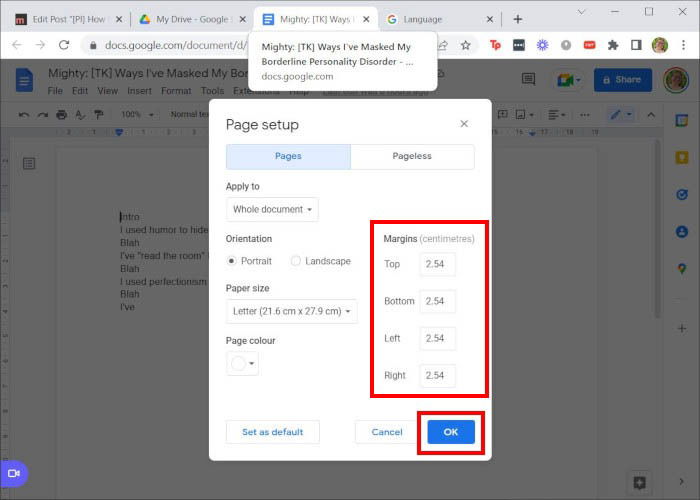
Task: Expand the Paper size Letter dropdown
Action: pos(291,312)
